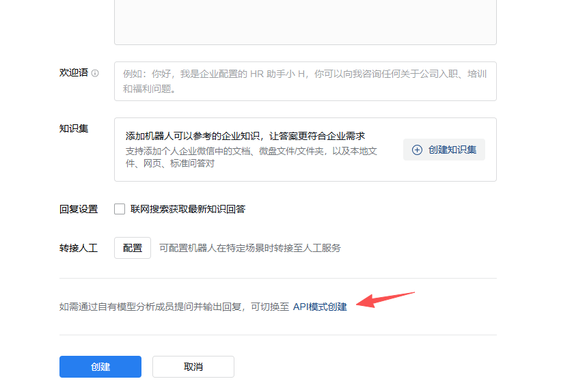Enable the 联网搜索获取最新知识回答 checkbox

click(120, 209)
